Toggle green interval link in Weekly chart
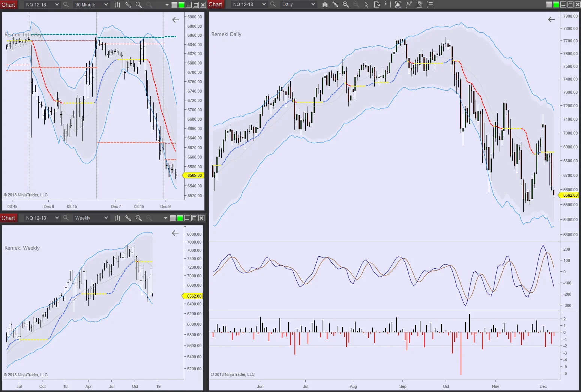 tap(180, 218)
